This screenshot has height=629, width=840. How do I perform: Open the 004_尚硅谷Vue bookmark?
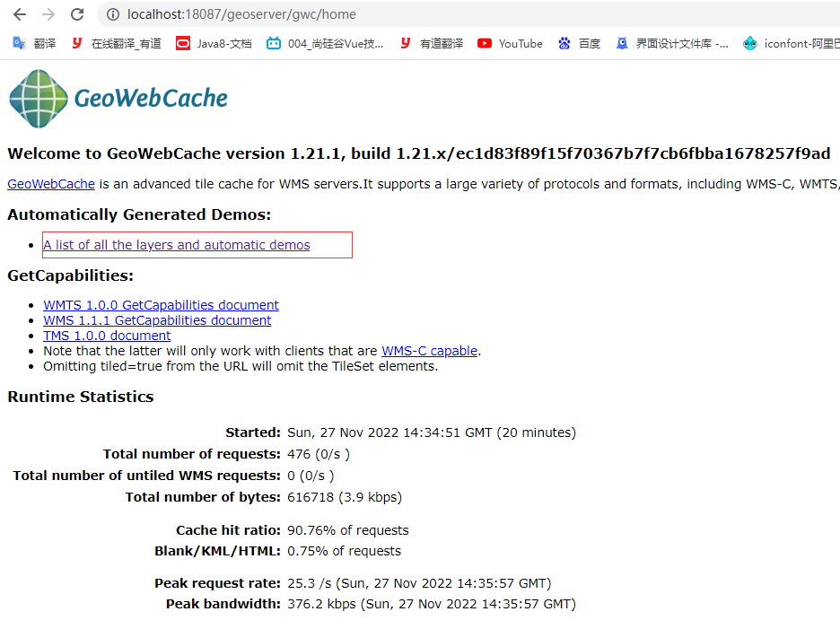click(325, 43)
